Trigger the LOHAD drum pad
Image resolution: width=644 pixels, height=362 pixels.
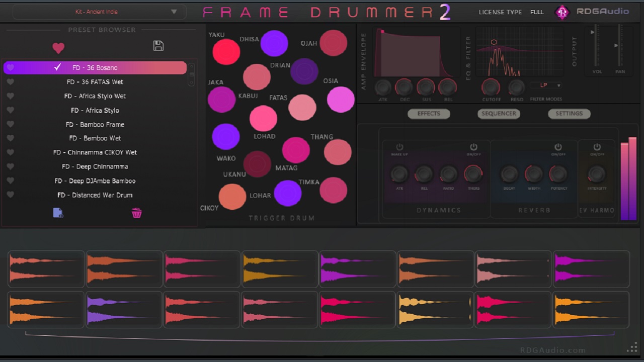coord(263,119)
